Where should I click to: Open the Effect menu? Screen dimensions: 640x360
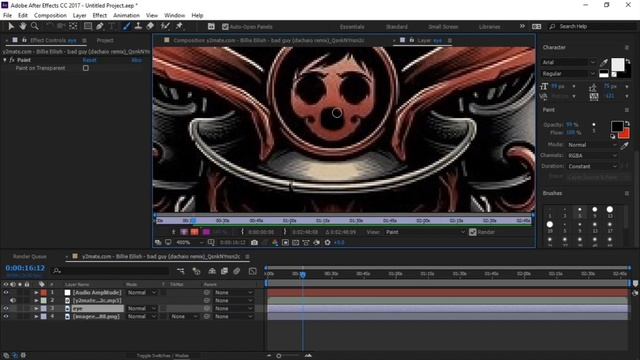pyautogui.click(x=100, y=16)
